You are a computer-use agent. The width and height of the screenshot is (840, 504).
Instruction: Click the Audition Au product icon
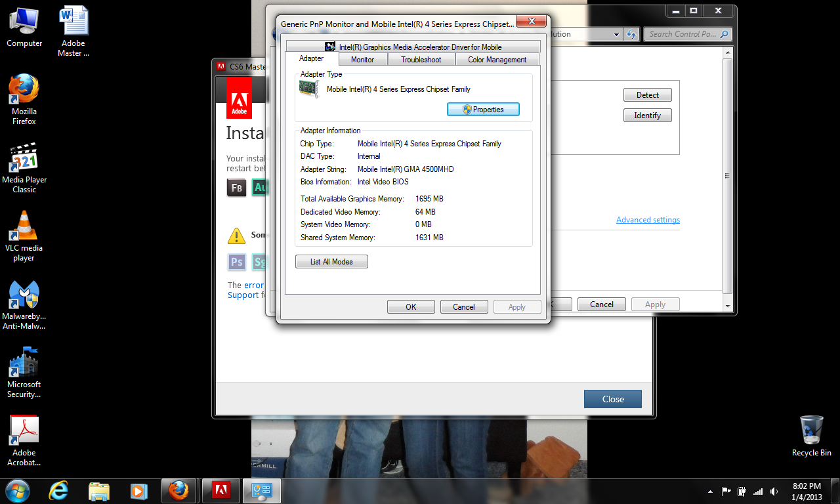[x=258, y=188]
